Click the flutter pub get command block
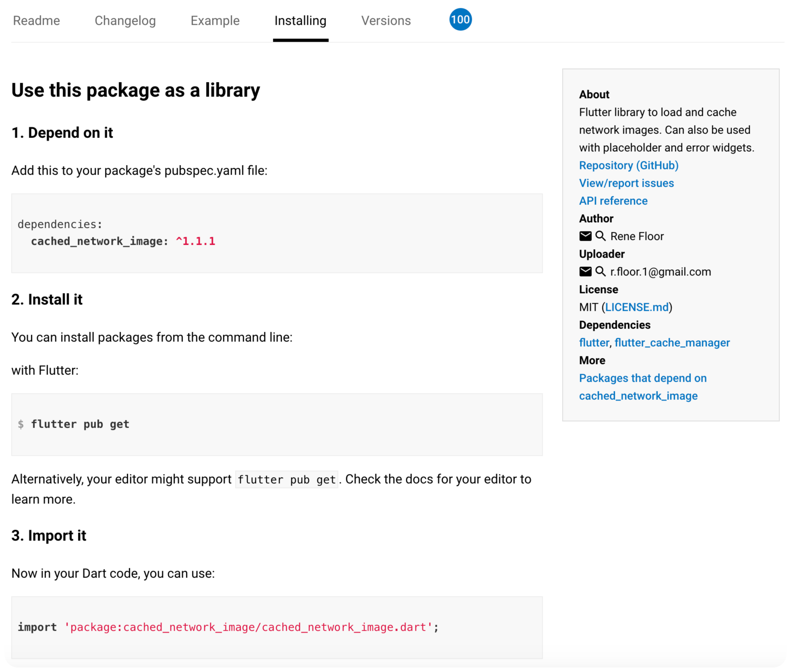 click(x=276, y=424)
